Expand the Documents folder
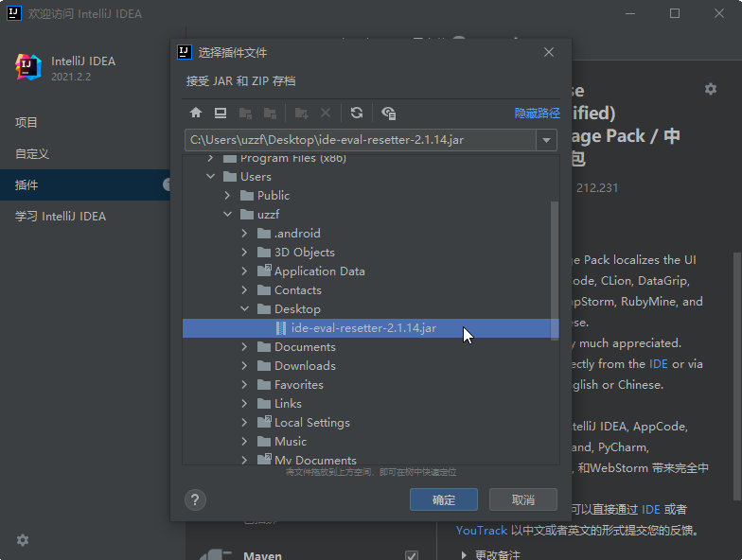This screenshot has width=742, height=560. pyautogui.click(x=244, y=346)
